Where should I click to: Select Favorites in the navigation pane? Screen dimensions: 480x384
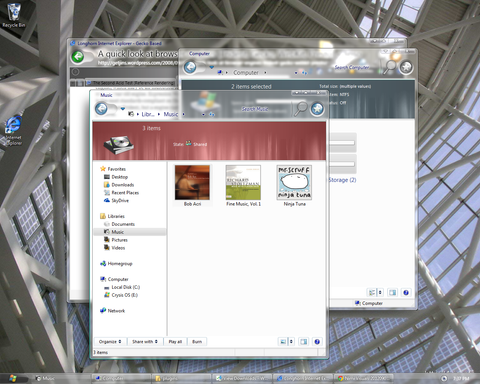pos(116,169)
